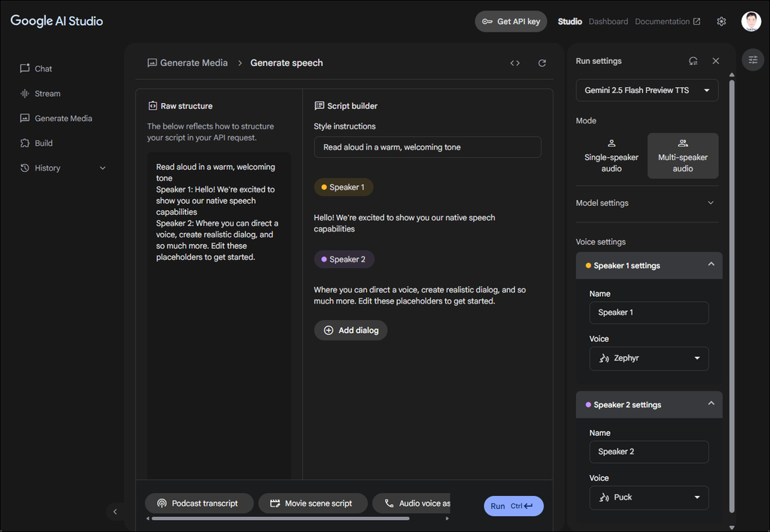
Task: Click the presets horizontal scrollbar
Action: point(280,518)
